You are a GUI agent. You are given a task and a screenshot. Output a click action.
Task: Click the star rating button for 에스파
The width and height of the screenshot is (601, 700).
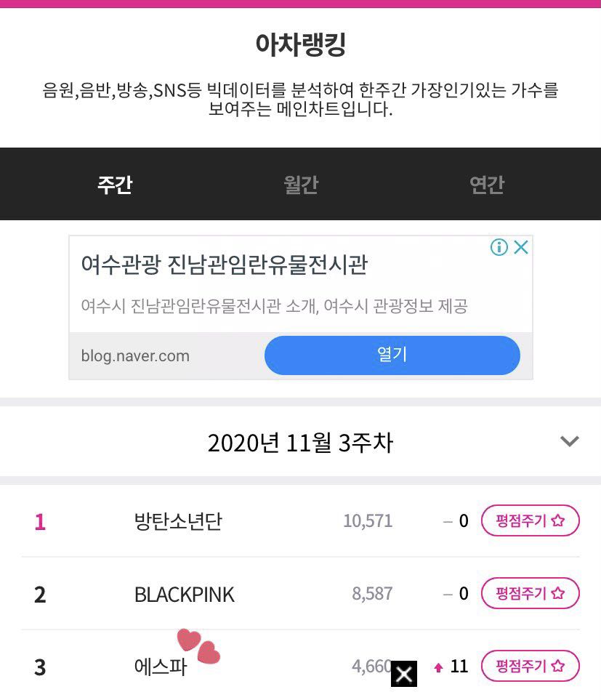click(x=530, y=667)
